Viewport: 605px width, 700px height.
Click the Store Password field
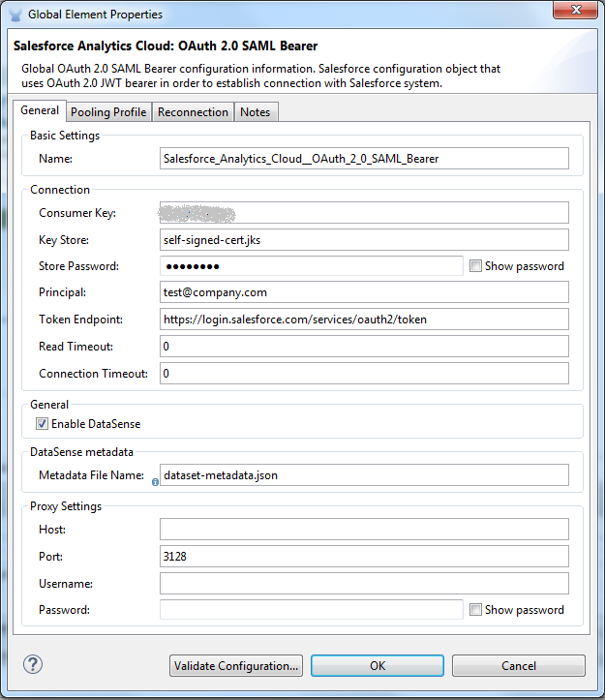[311, 266]
